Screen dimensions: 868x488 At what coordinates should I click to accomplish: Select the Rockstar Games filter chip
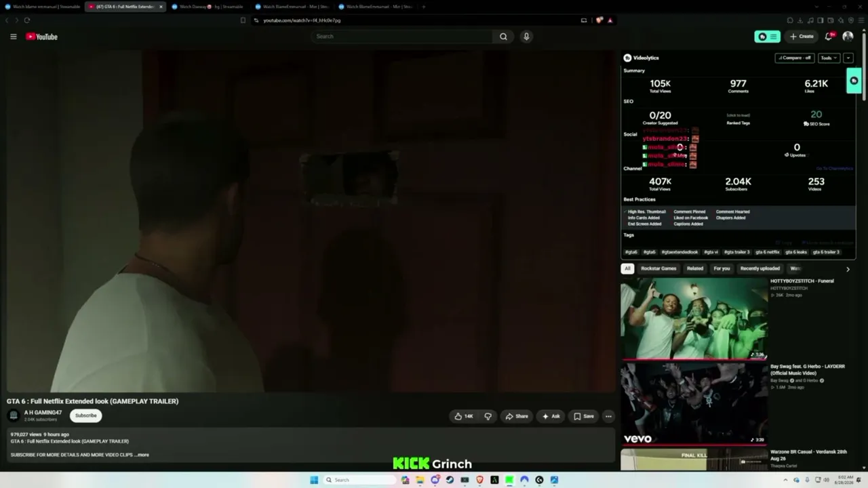pyautogui.click(x=658, y=268)
